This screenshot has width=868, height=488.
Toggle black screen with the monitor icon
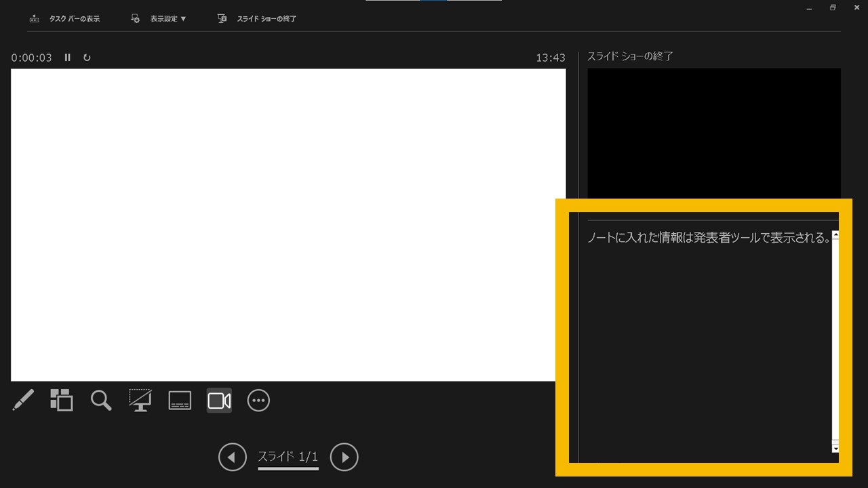140,400
